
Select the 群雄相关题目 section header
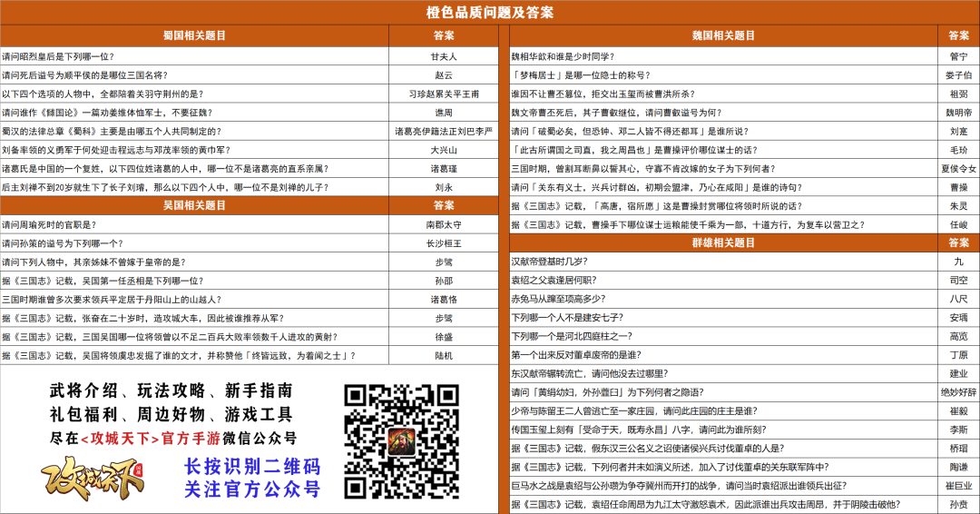(723, 242)
